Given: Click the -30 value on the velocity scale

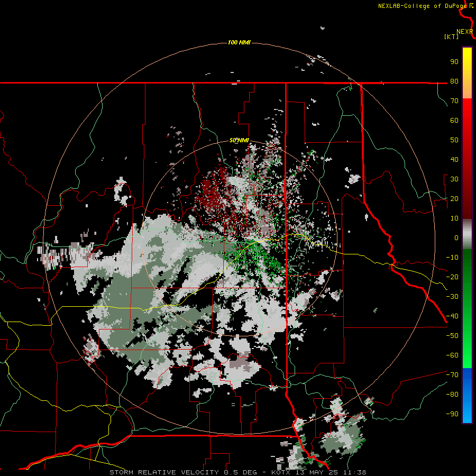Looking at the screenshot, I should (452, 297).
